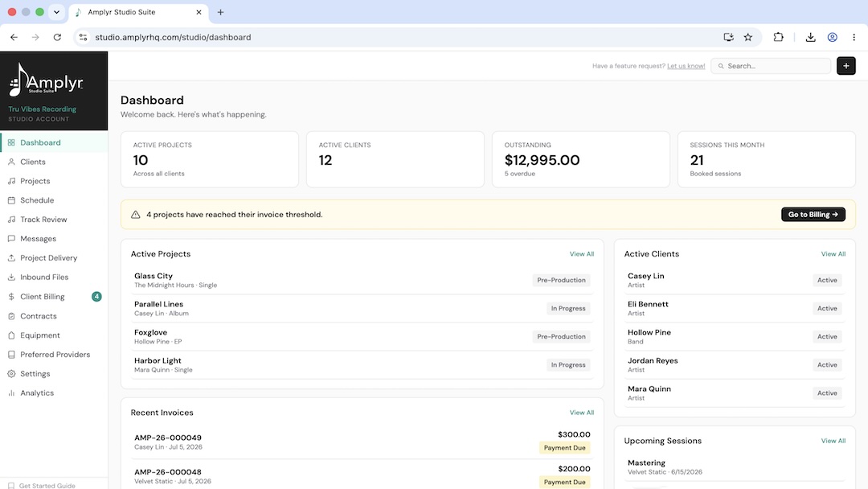Click the Client Billing dollar icon
The height and width of the screenshot is (489, 868).
11,296
